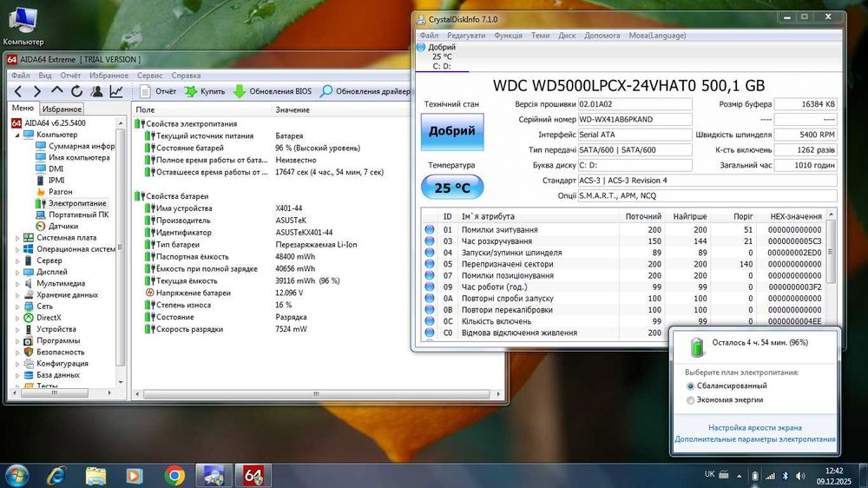Expand the DirectX tree node
Image resolution: width=868 pixels, height=488 pixels.
17,318
